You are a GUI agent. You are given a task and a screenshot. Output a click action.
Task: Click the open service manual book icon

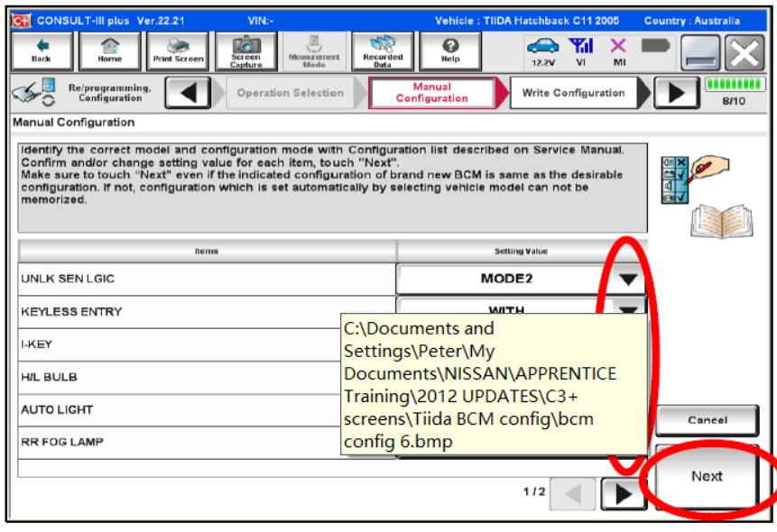(722, 222)
